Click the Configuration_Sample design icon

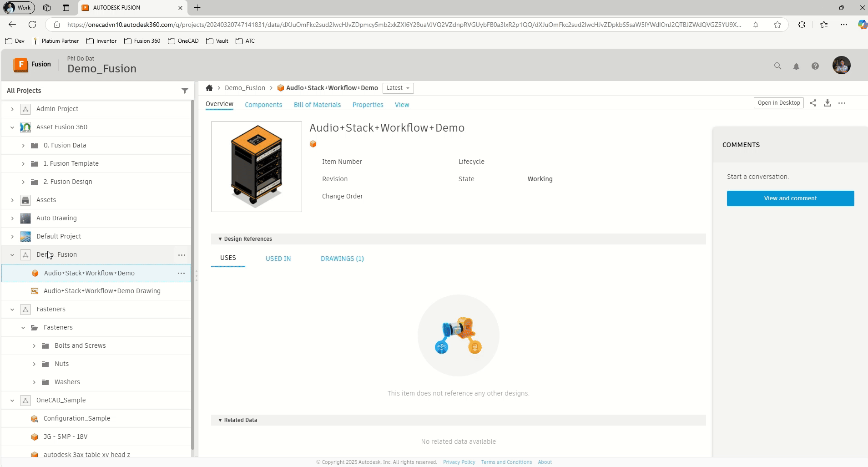click(x=34, y=418)
